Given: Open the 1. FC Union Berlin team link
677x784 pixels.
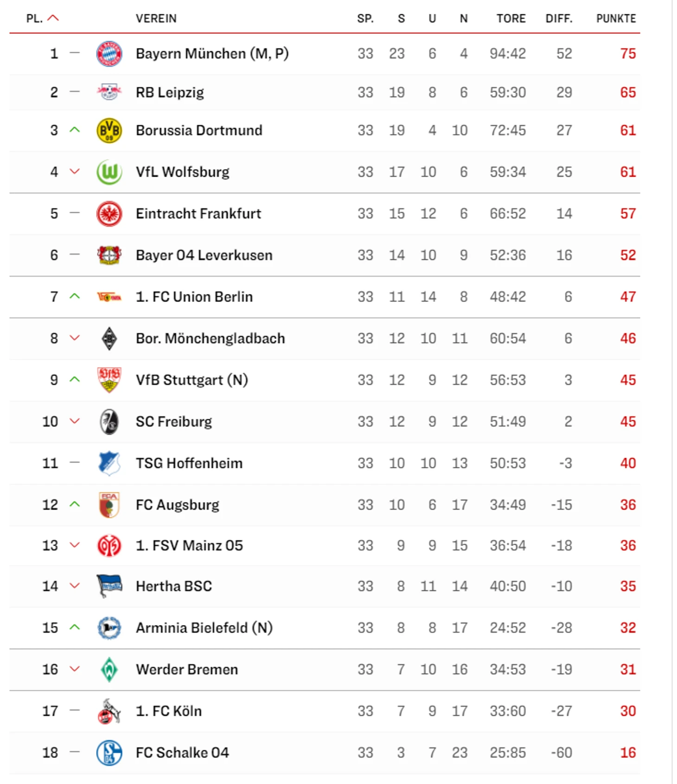Looking at the screenshot, I should [194, 297].
